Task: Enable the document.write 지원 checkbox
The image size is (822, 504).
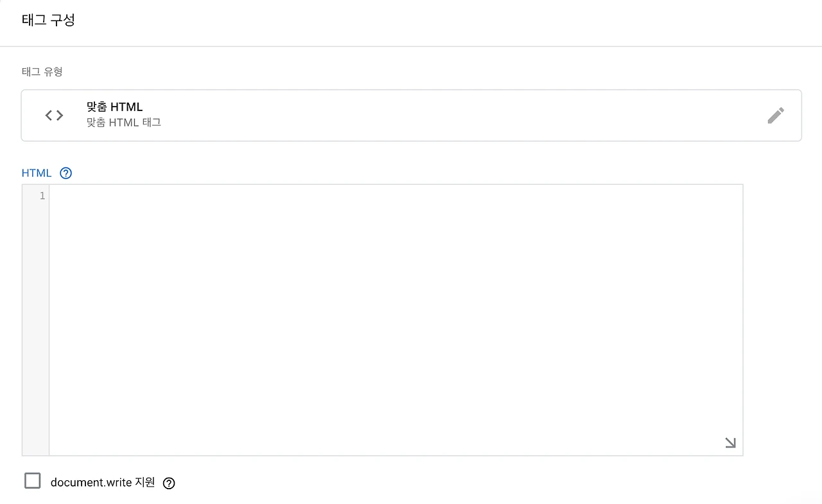Action: point(32,480)
